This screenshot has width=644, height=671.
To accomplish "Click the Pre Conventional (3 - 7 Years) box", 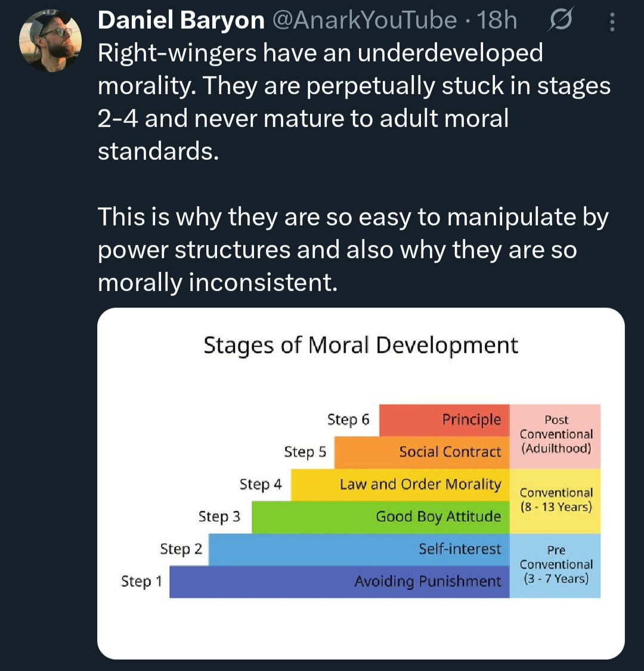I will pyautogui.click(x=556, y=564).
